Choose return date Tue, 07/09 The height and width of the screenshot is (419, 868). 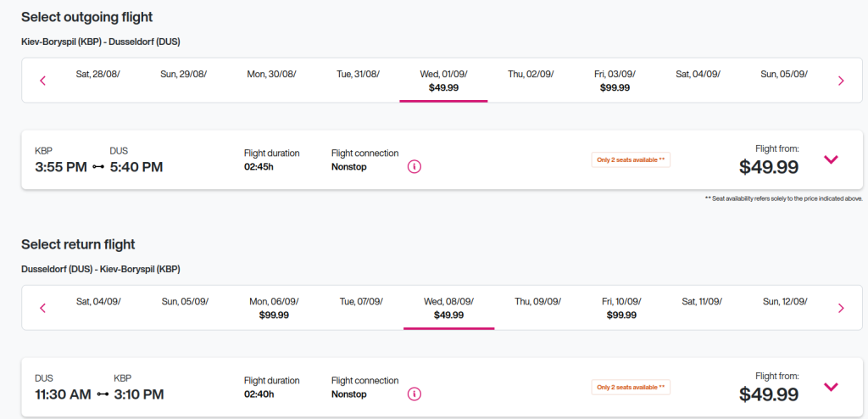(x=361, y=301)
